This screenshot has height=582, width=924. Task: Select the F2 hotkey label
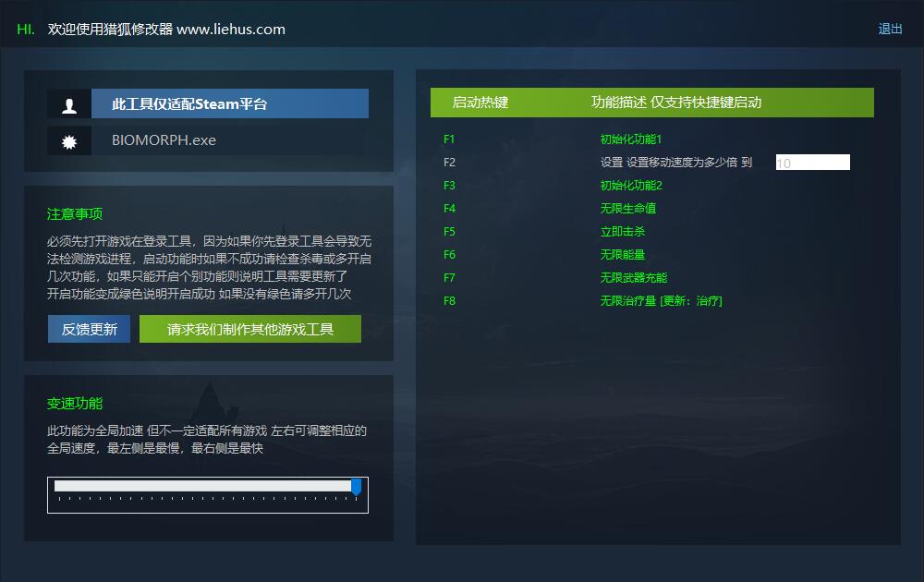pos(449,162)
